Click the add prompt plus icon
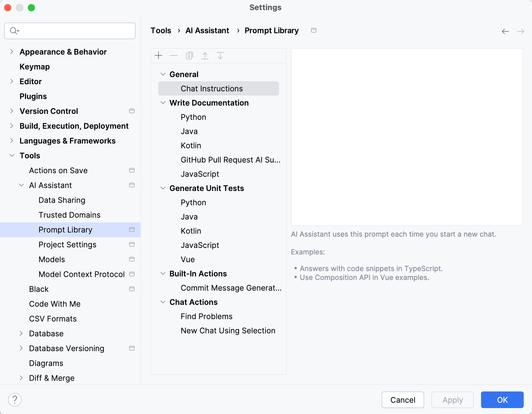Viewport: 532px width, 414px height. coord(159,56)
